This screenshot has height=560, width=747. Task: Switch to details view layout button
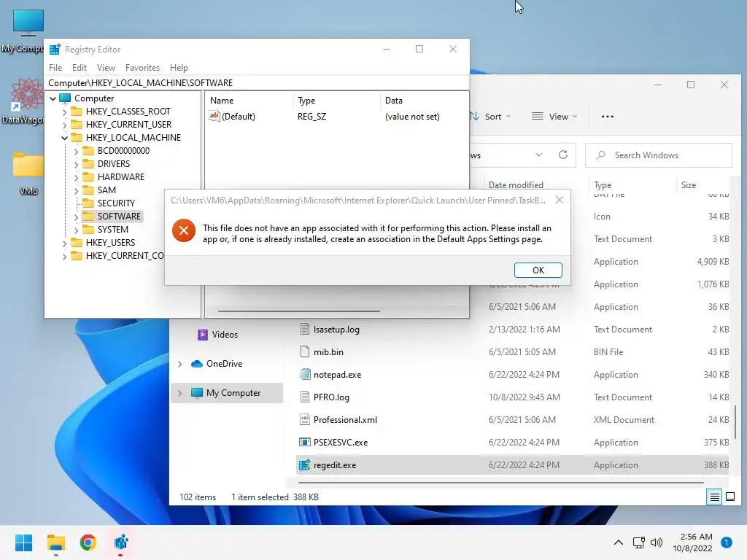(715, 497)
